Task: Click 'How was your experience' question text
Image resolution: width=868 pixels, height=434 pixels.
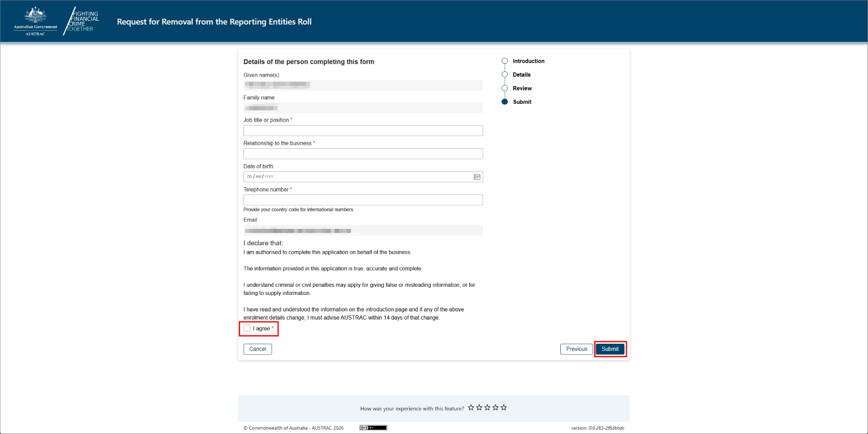Action: point(412,408)
